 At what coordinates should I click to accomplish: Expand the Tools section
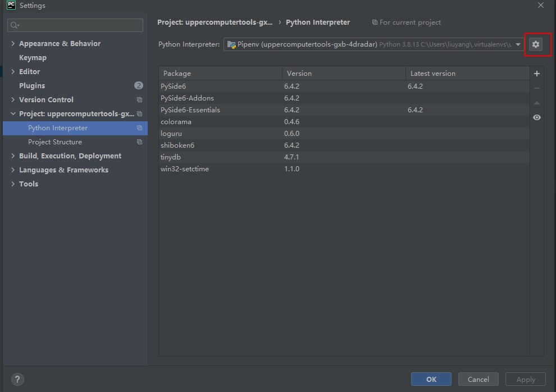point(13,184)
